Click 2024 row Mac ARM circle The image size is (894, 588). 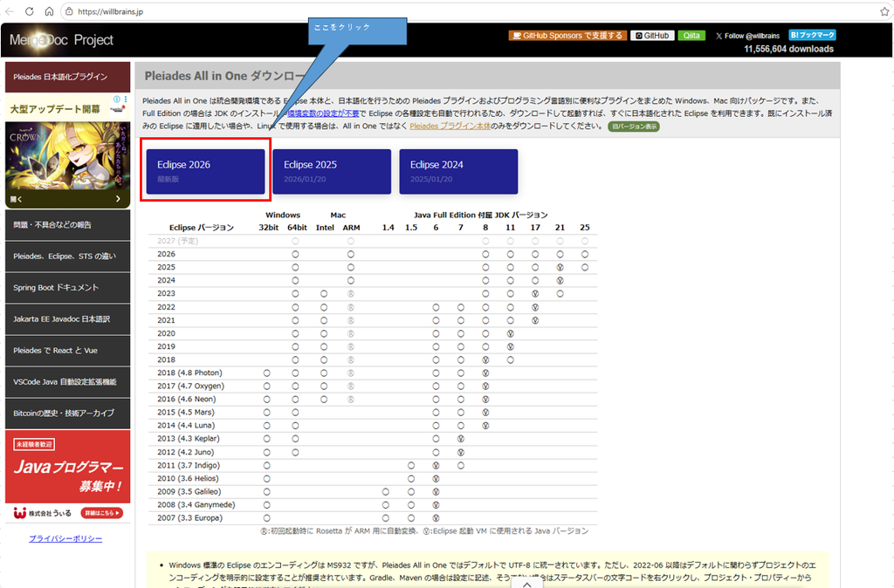(x=351, y=280)
